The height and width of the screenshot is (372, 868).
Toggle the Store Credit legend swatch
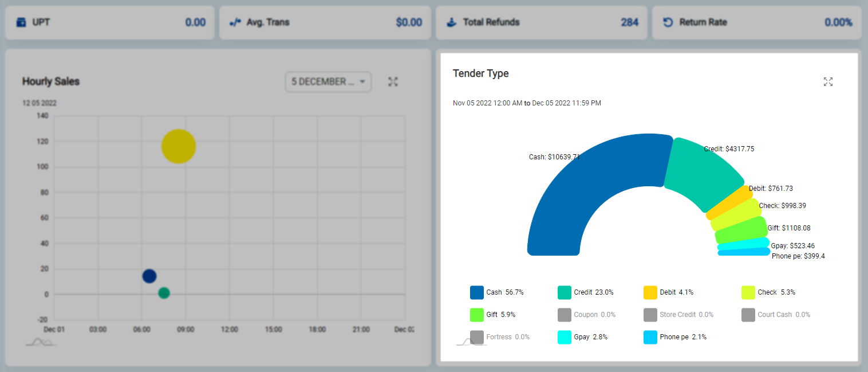click(x=650, y=315)
